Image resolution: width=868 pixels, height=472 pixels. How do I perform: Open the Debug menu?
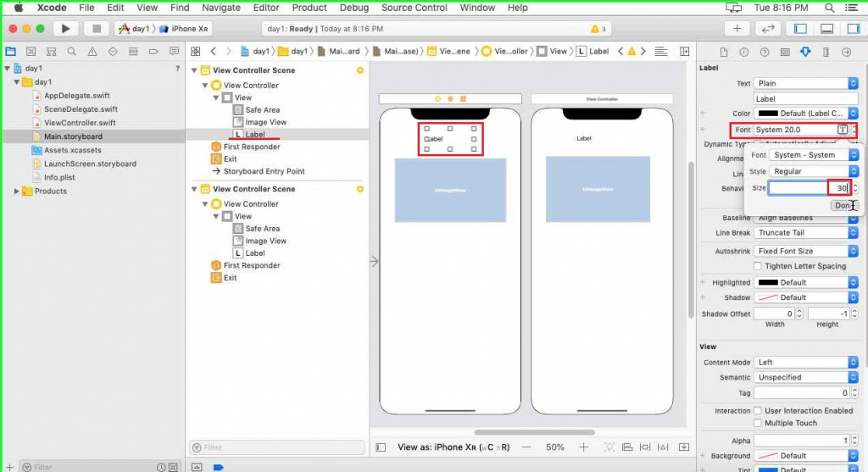coord(354,8)
